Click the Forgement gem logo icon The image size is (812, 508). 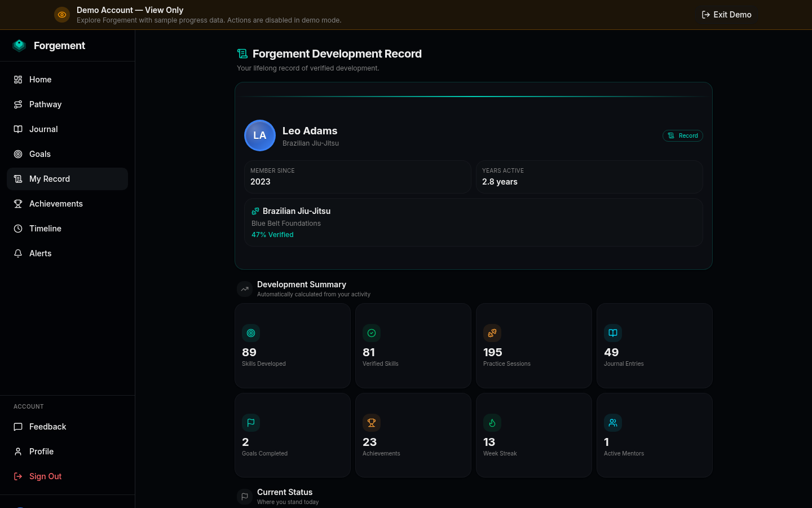click(x=19, y=46)
